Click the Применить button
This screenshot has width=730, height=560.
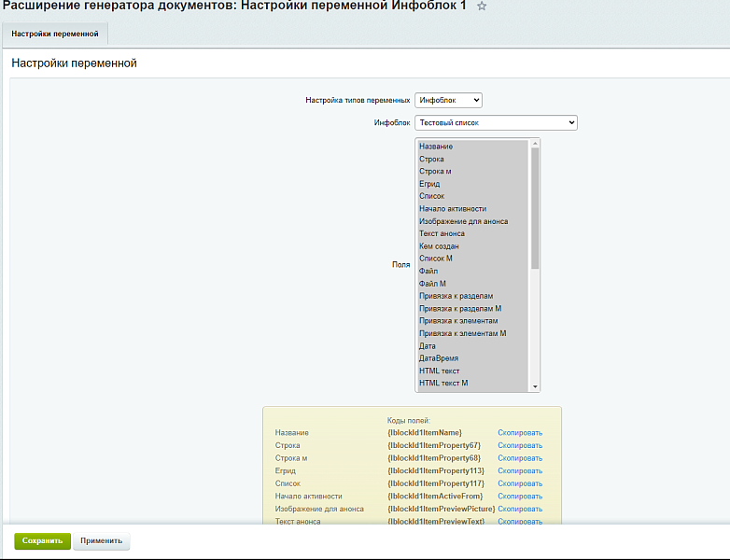point(101,541)
